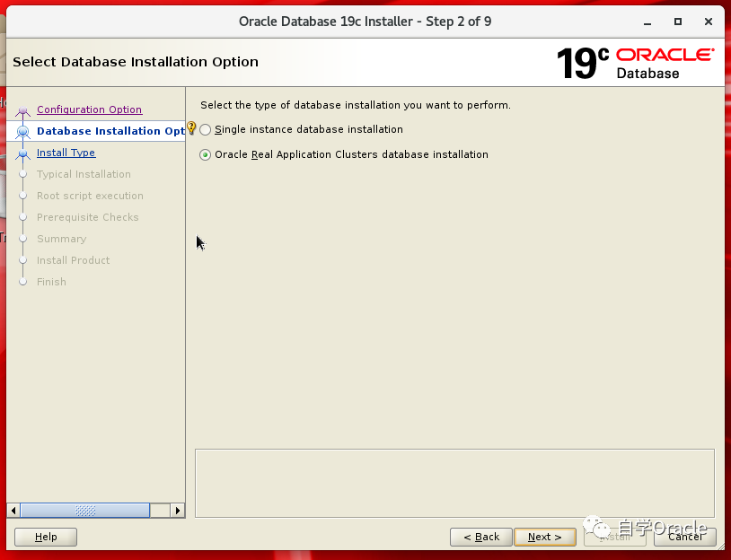The width and height of the screenshot is (731, 560).
Task: Open the Install Type step link
Action: [x=66, y=153]
